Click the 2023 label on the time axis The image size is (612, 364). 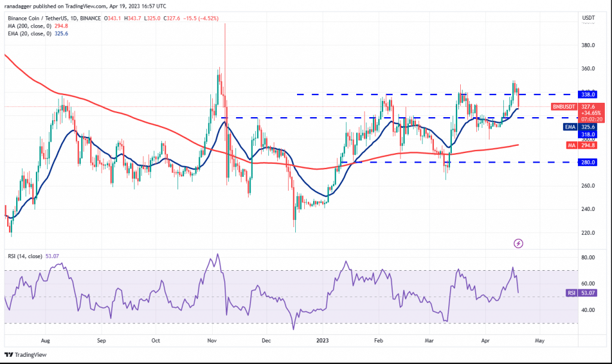coord(322,341)
